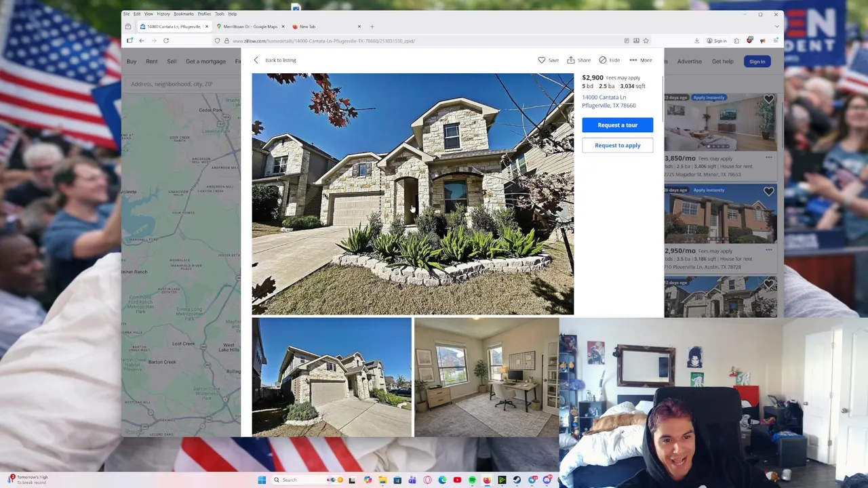Close the New Tab tab
Screen dimensions: 868x488
[x=359, y=26]
